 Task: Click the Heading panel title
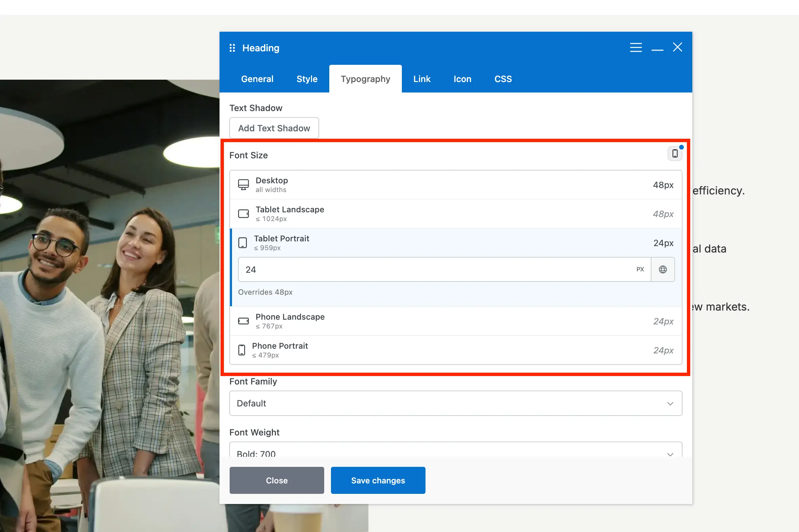261,48
